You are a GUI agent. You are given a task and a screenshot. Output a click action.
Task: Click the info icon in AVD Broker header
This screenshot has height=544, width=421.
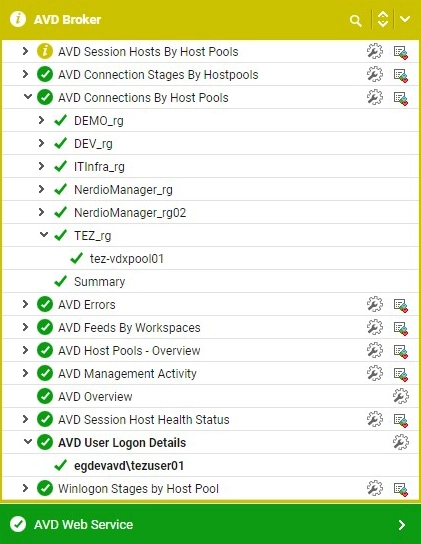(18, 19)
